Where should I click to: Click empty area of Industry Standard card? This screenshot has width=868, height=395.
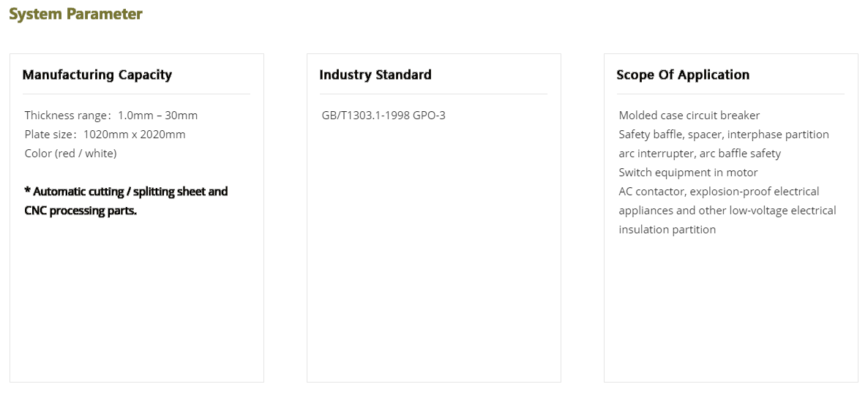click(434, 256)
